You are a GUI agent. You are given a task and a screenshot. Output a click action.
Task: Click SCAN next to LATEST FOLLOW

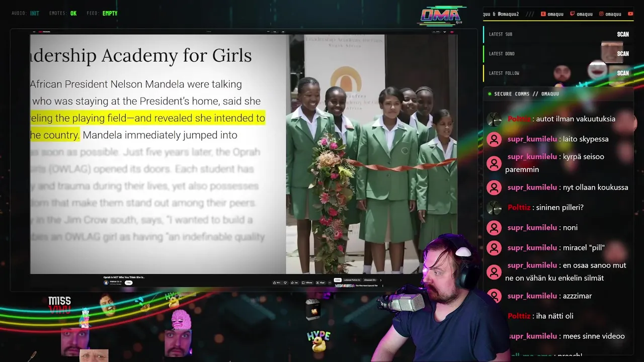point(623,73)
